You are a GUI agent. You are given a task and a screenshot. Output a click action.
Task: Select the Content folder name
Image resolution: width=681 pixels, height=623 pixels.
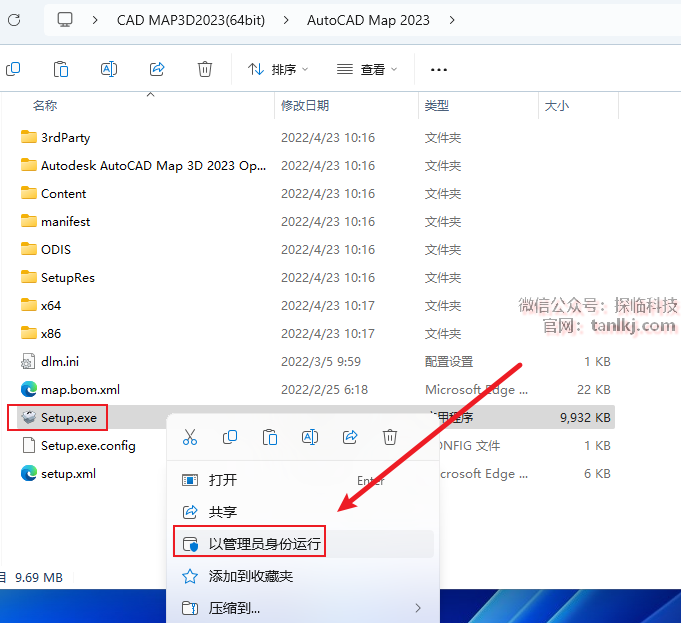pyautogui.click(x=63, y=193)
